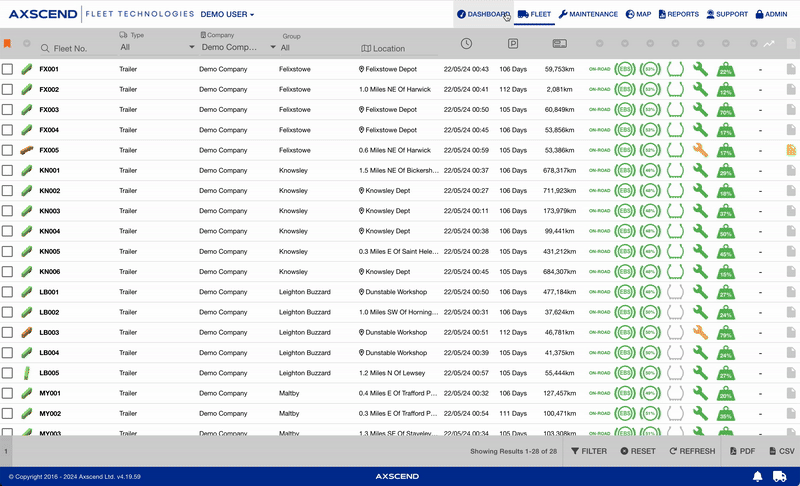800x486 pixels.
Task: Click the orange wrench icon for FX005
Action: click(700, 150)
